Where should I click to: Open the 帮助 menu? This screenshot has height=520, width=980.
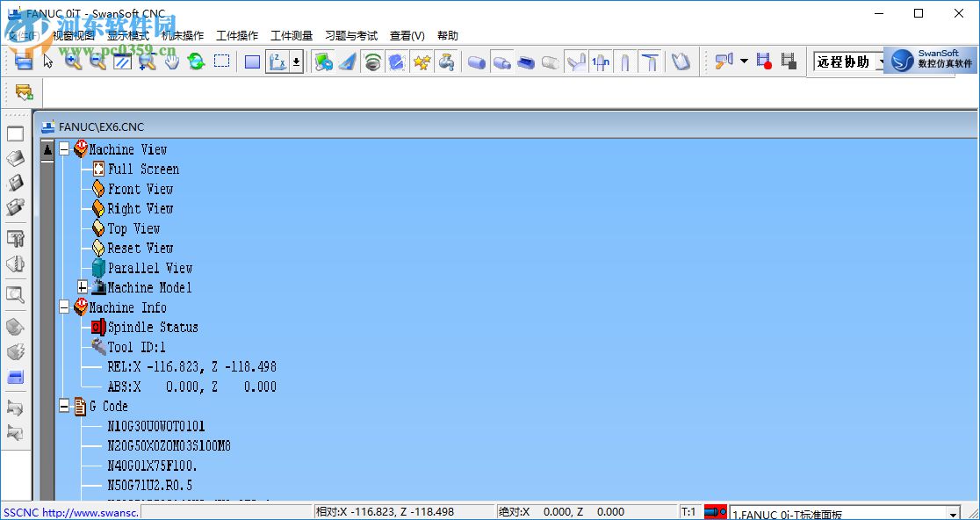(448, 36)
